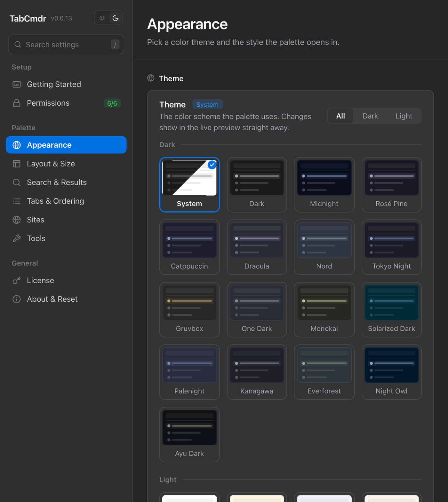
Task: Open About & Reset info icon
Action: [x=17, y=299]
